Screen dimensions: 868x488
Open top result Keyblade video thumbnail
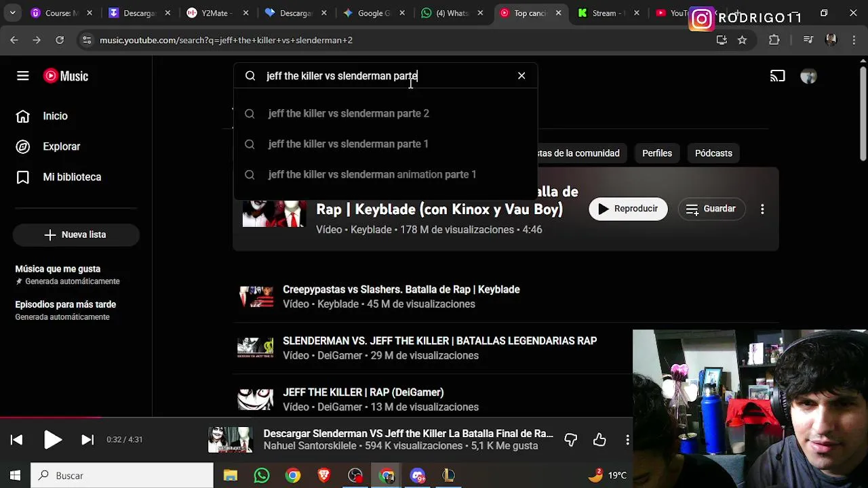(x=274, y=213)
